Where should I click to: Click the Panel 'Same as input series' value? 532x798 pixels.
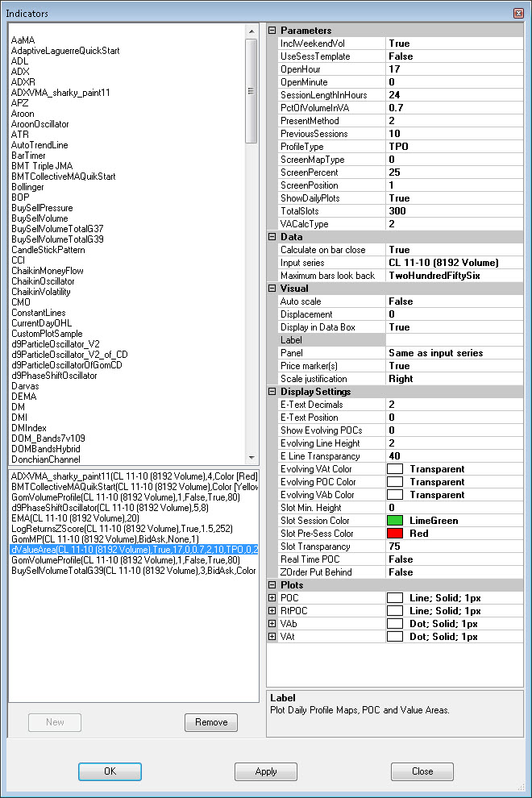(455, 353)
